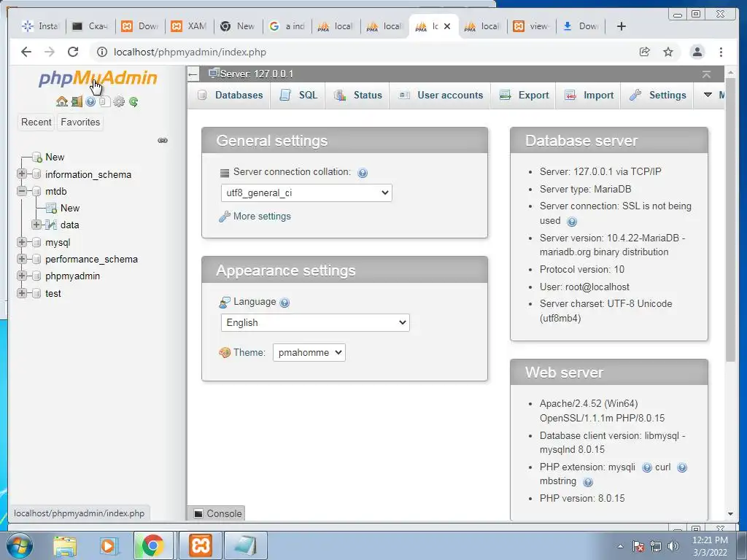Click the log out door icon
This screenshot has height=560, width=747.
point(77,101)
